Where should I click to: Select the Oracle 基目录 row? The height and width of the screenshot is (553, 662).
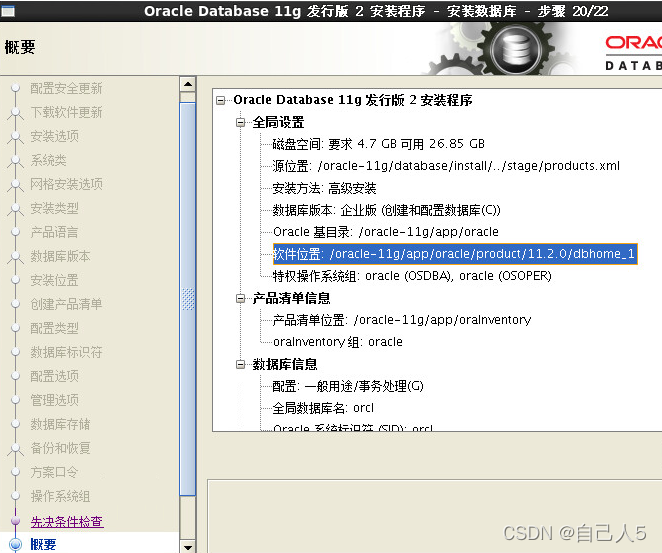pyautogui.click(x=385, y=232)
